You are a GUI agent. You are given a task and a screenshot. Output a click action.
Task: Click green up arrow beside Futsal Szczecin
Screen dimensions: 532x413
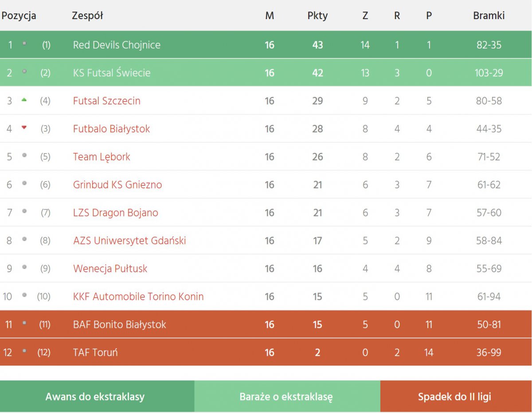24,100
